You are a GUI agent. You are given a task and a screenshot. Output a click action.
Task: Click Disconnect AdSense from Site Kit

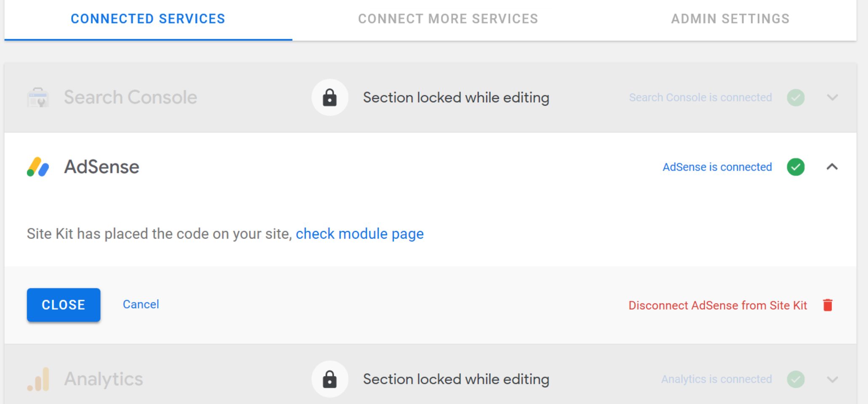click(718, 305)
